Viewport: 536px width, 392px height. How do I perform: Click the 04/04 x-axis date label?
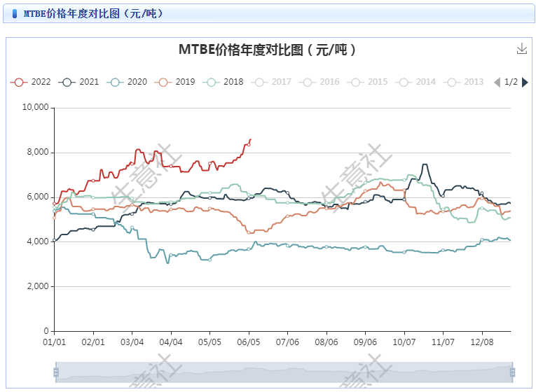171,342
